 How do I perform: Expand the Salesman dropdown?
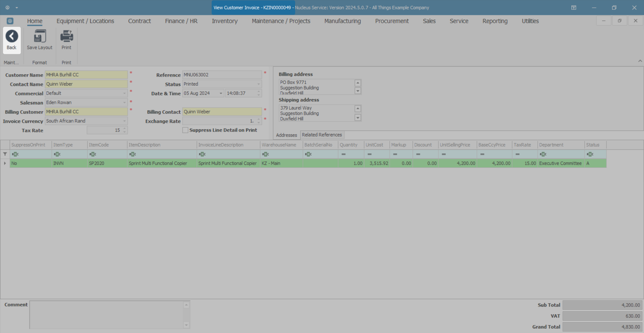(124, 102)
